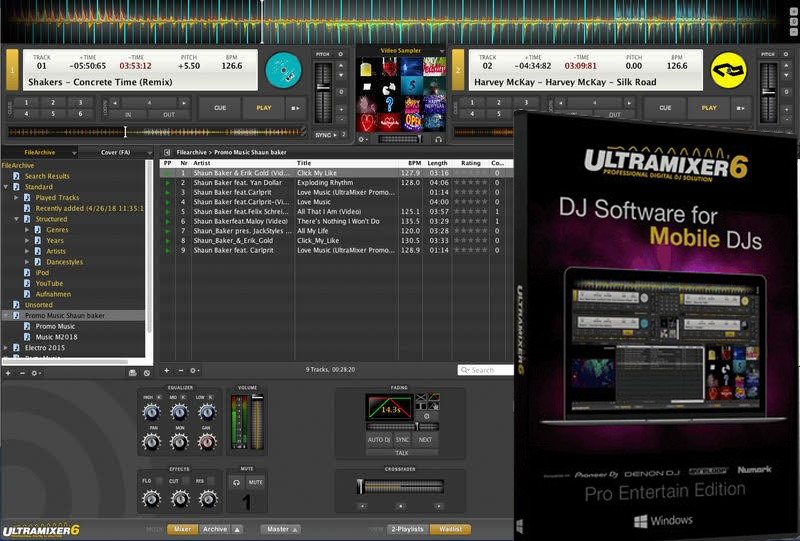Open the Master tab in bottom bar
The image size is (800, 541).
point(281,530)
